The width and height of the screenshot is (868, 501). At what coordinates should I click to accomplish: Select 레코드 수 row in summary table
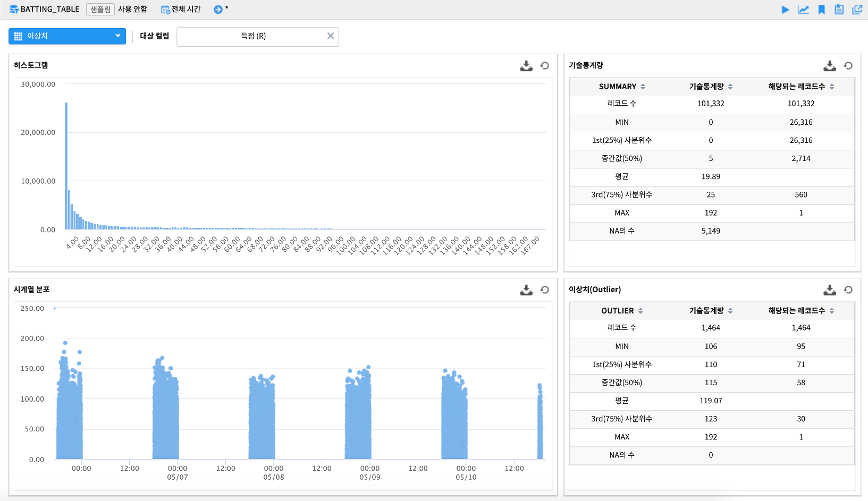pos(712,104)
